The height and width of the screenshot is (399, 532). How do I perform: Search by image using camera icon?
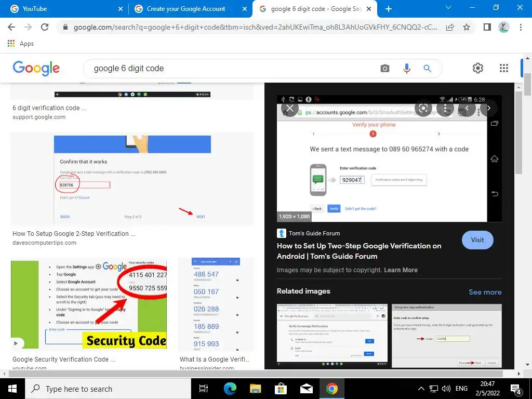click(385, 69)
